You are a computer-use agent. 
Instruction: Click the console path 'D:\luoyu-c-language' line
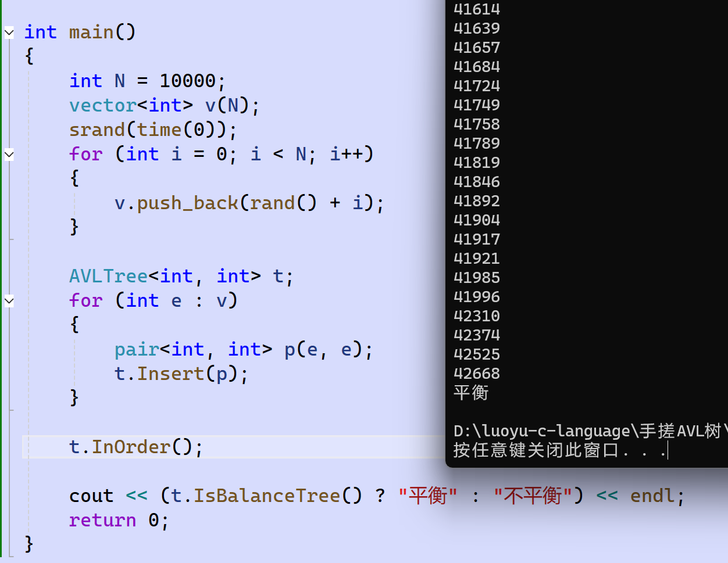click(590, 431)
